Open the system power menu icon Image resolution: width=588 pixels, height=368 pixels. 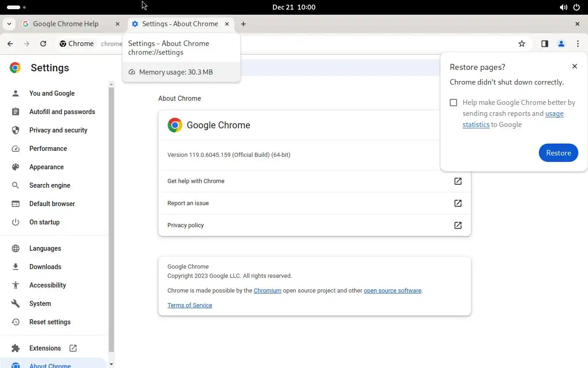point(577,7)
